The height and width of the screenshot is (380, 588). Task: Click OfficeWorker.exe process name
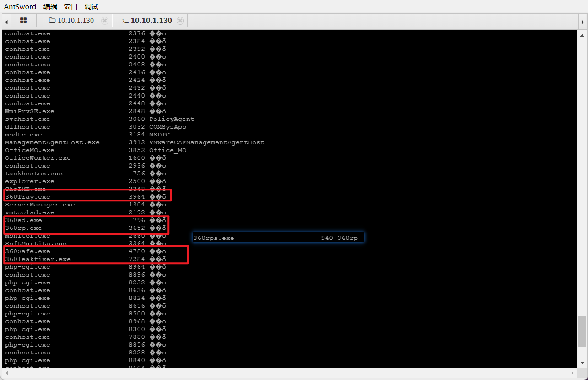(38, 158)
